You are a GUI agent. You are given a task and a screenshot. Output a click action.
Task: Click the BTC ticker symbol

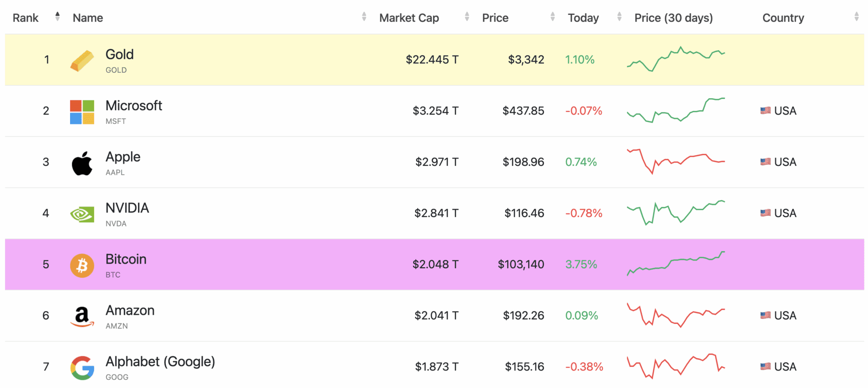(113, 274)
